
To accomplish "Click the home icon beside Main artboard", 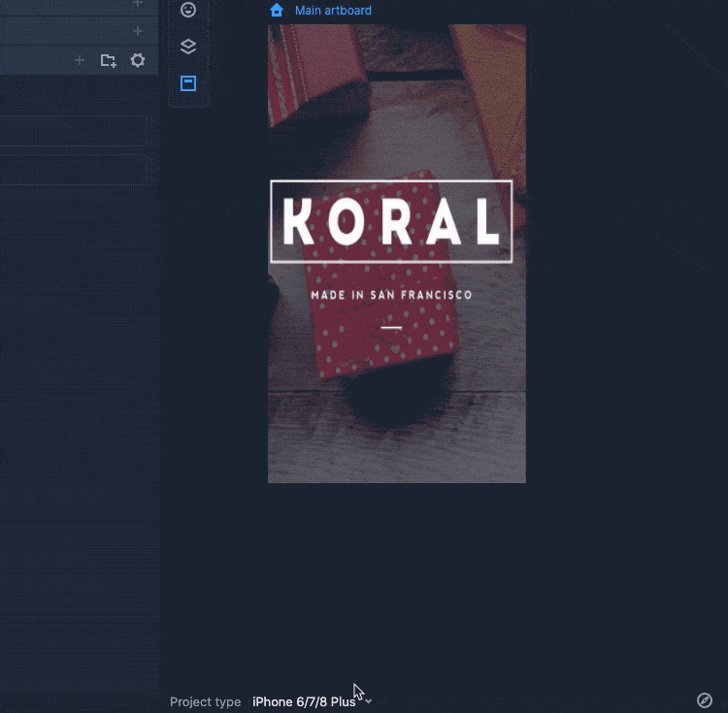I will pyautogui.click(x=277, y=11).
